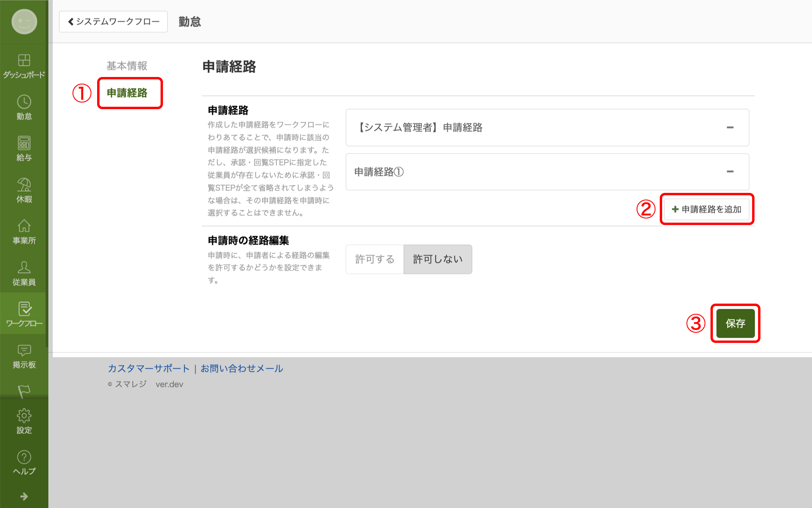Open the Settings (設定) gear icon
This screenshot has height=508, width=812.
(x=24, y=421)
